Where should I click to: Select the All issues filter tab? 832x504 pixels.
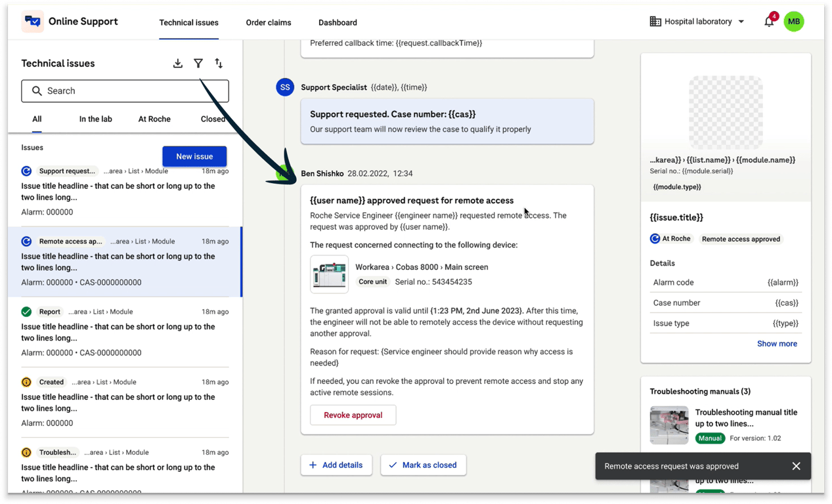pos(37,119)
